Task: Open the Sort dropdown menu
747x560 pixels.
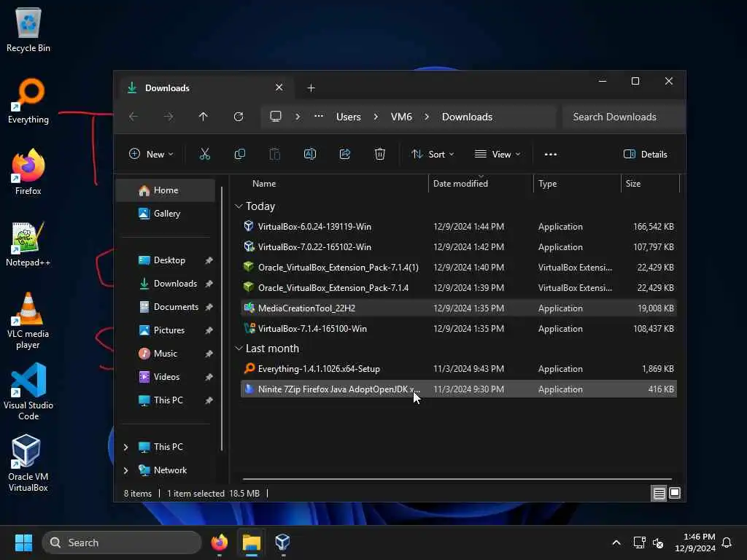Action: tap(433, 155)
